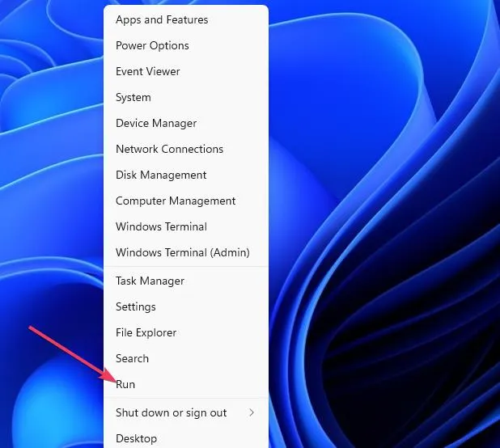Expand the Shut down submenu chevron
The height and width of the screenshot is (448, 500).
tap(252, 412)
